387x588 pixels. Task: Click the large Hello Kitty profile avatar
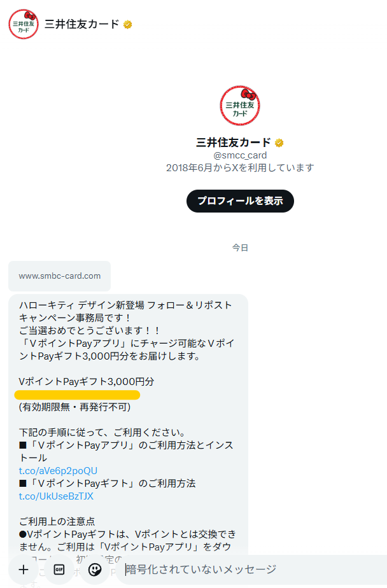click(x=240, y=106)
